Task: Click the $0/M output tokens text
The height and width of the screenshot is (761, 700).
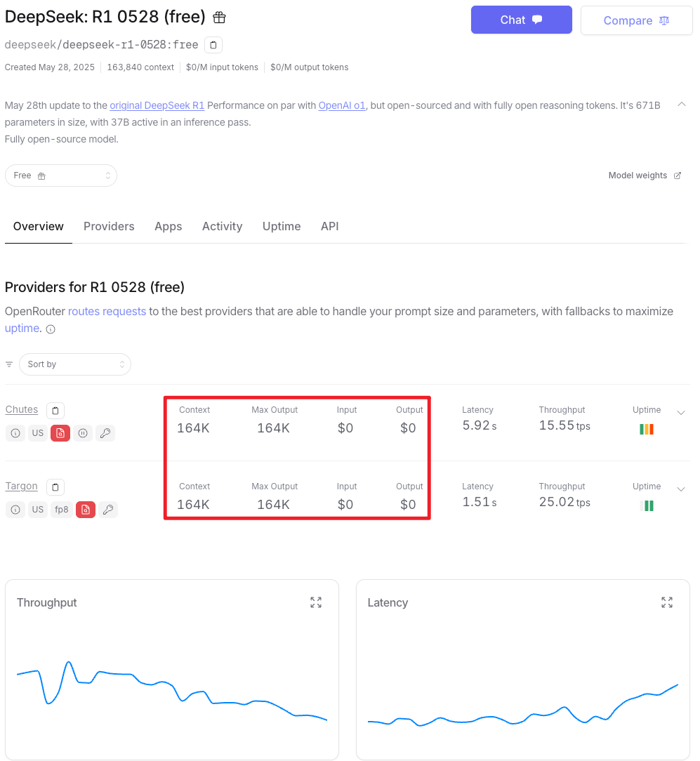Action: [x=309, y=67]
